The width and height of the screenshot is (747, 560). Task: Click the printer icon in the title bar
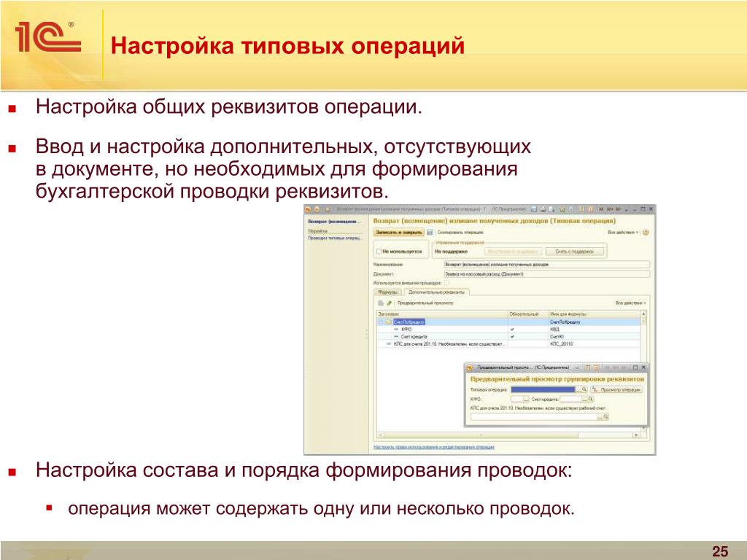coord(543,209)
